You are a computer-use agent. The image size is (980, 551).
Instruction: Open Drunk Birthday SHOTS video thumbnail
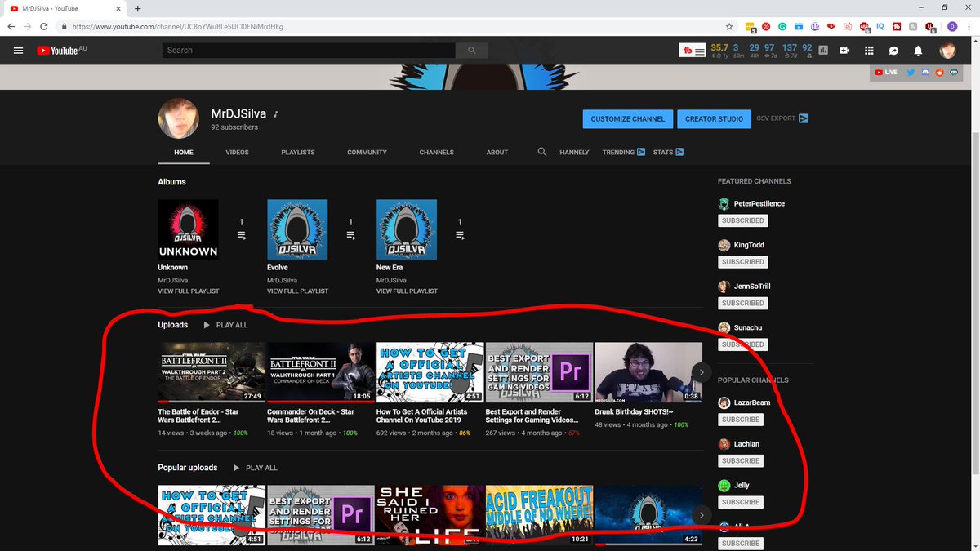pos(649,373)
